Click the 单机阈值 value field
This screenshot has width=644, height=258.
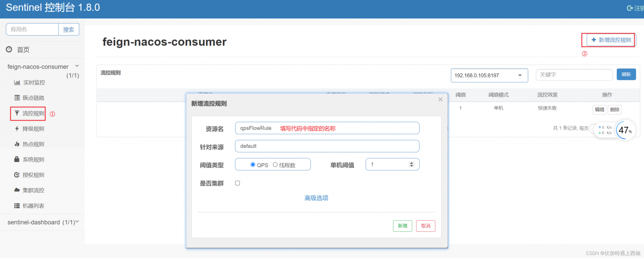(x=392, y=164)
